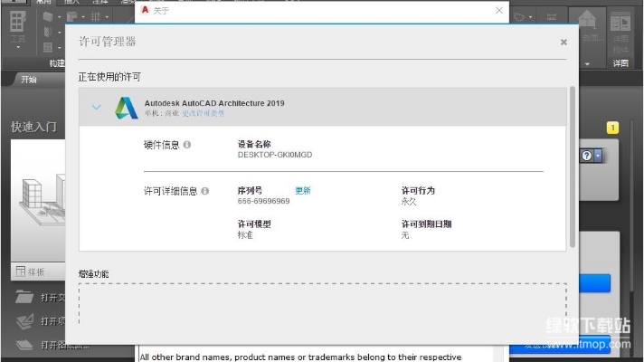Close the 关于 window
This screenshot has width=644, height=362.
point(499,11)
